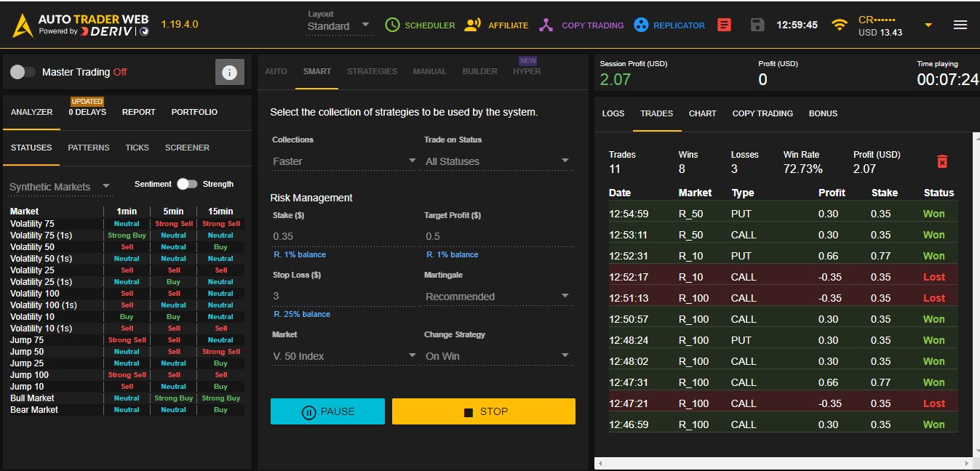
Task: Open the CHART tab
Action: 702,113
